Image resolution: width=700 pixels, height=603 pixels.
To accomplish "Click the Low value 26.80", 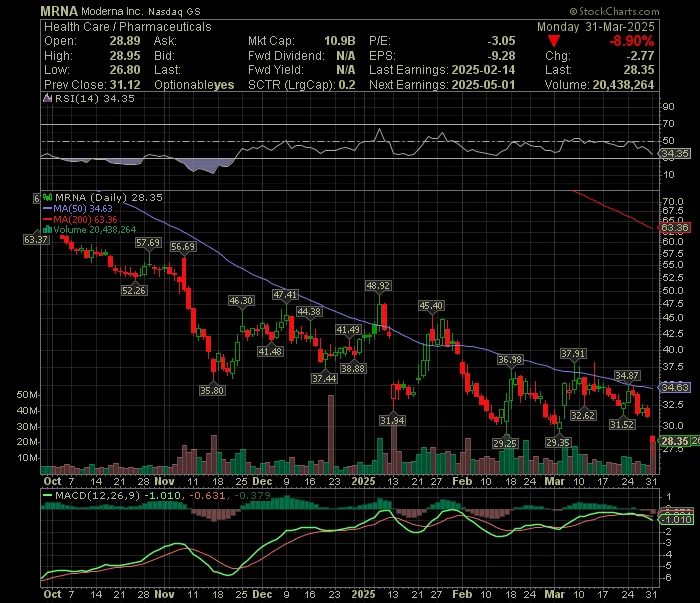I will point(125,70).
